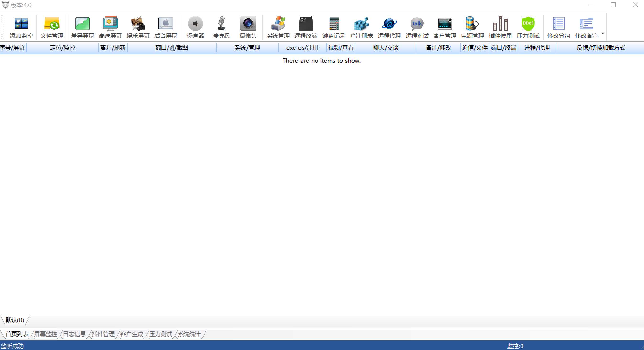Sort by 备注/修改 column header

click(438, 48)
